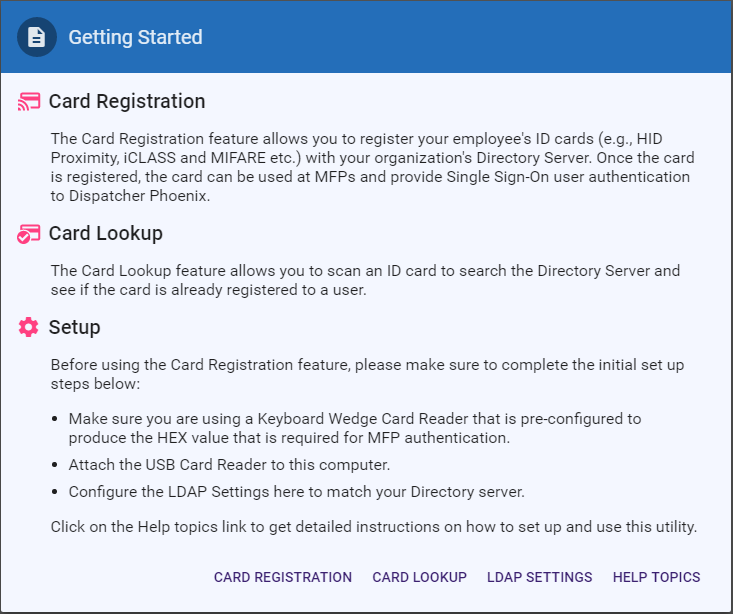
Task: Select the 'Attach the USB Card Reader' bullet
Action: [229, 465]
